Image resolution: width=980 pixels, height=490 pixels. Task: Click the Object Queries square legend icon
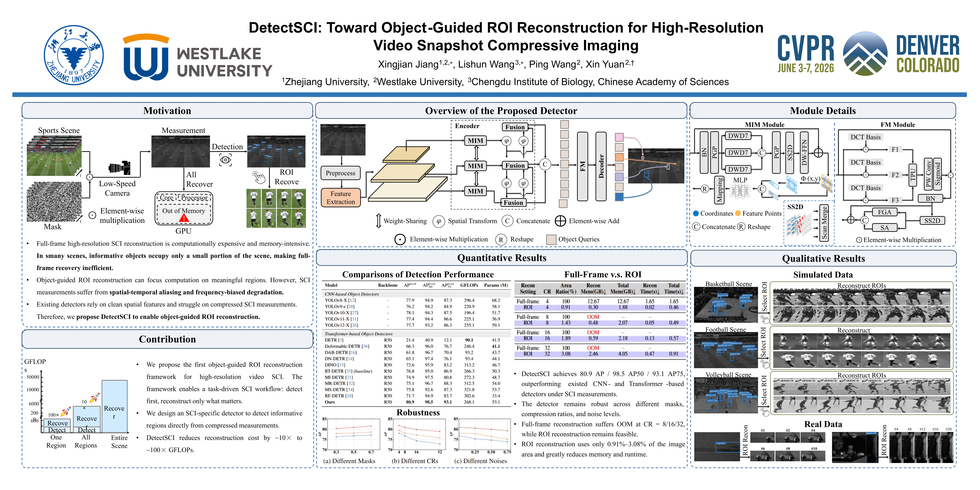(551, 239)
